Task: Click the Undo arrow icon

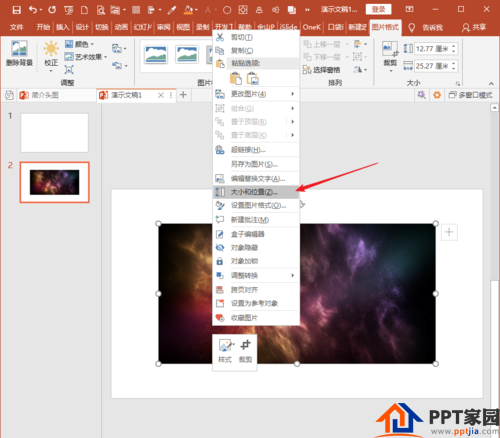Action: click(x=33, y=10)
